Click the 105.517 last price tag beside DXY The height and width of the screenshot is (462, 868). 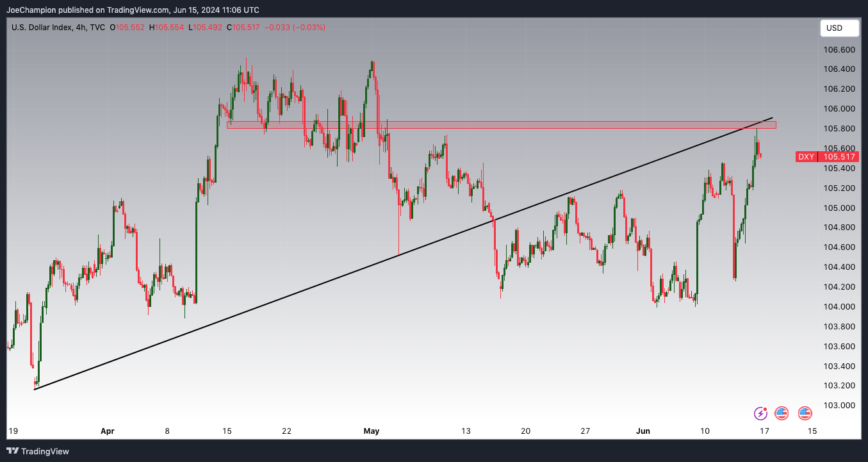pyautogui.click(x=838, y=157)
